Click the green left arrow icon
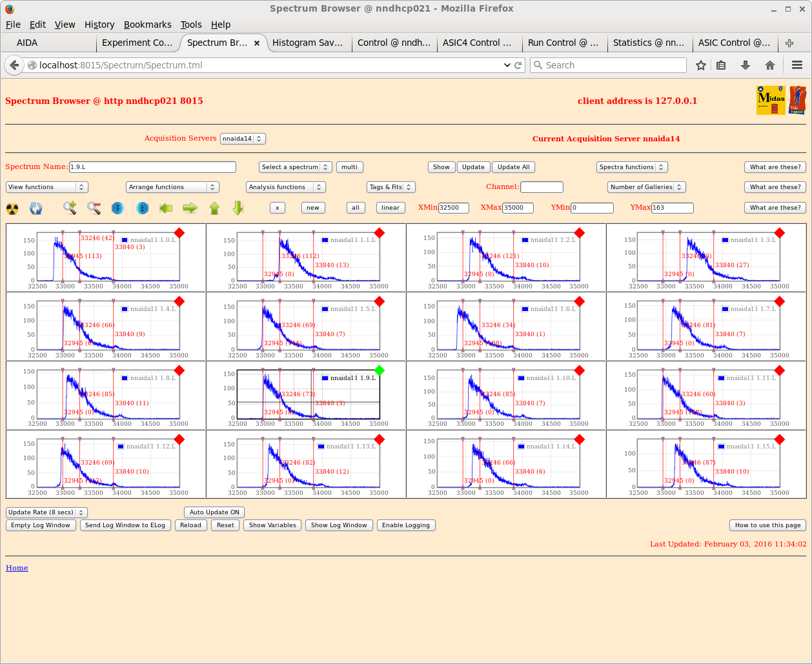Viewport: 812px width, 664px height. [x=166, y=208]
